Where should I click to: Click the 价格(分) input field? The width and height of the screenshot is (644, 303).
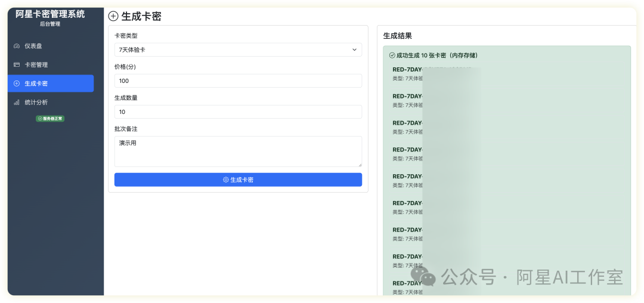tap(238, 81)
